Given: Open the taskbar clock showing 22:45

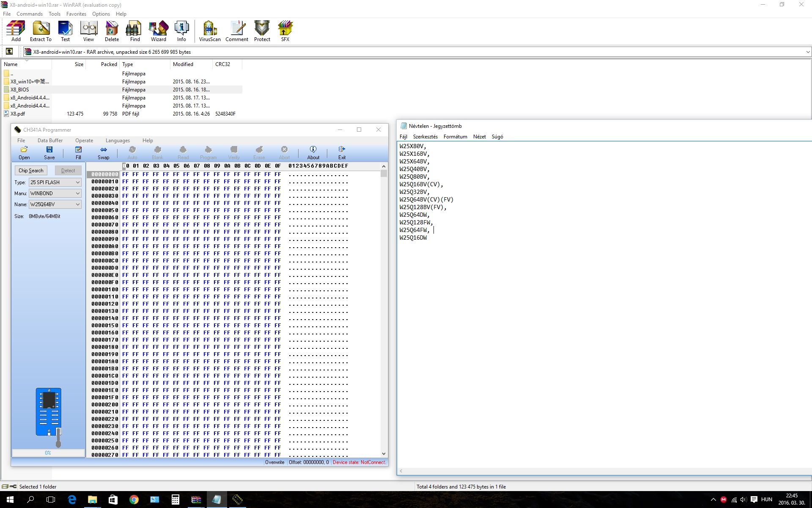Looking at the screenshot, I should pyautogui.click(x=792, y=500).
